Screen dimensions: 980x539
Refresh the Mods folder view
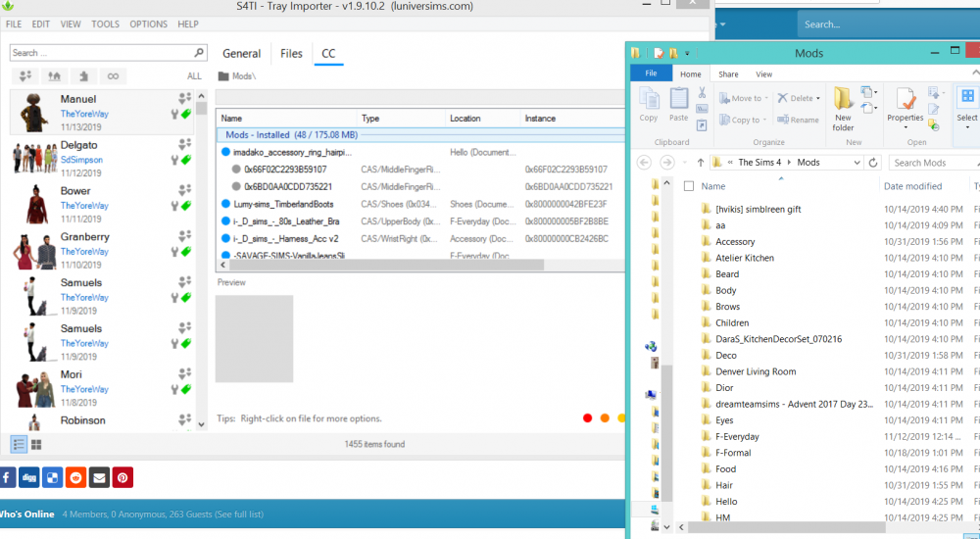[x=873, y=163]
